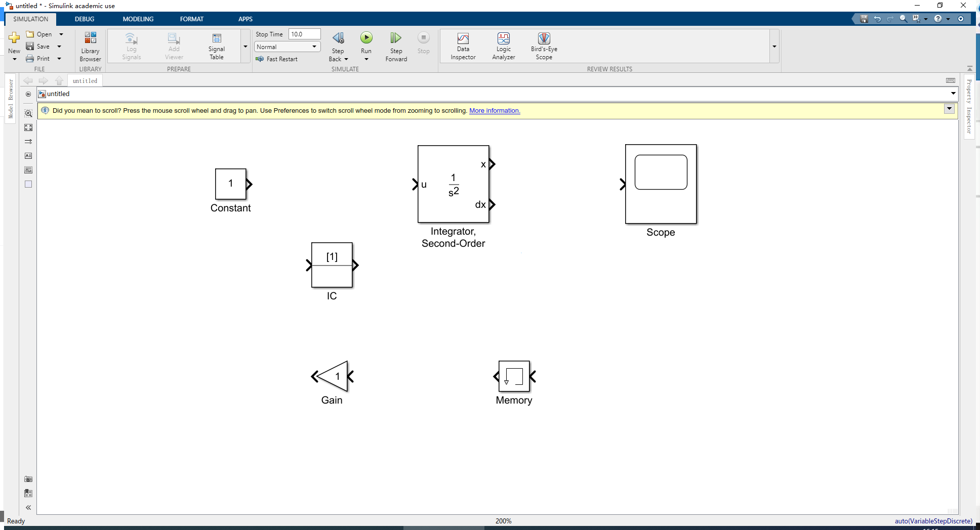
Task: Expand Run options arrow
Action: point(366,59)
